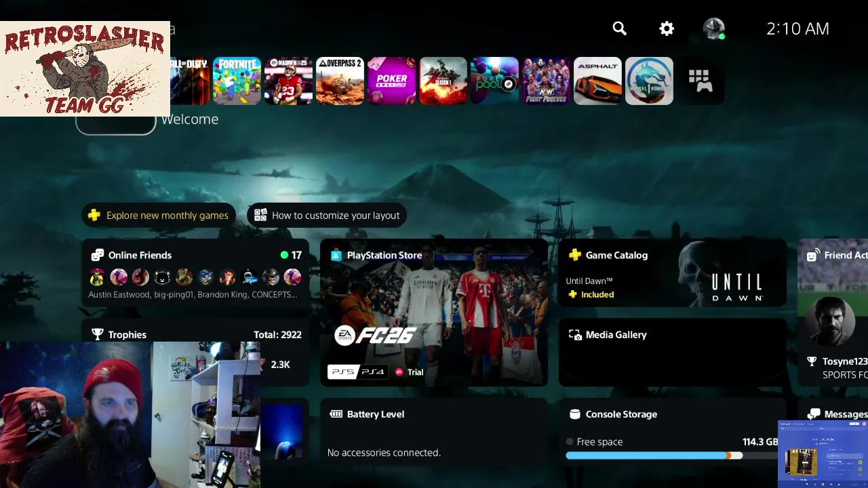The height and width of the screenshot is (488, 868).
Task: Click the PlayStation Store bag icon
Action: (x=336, y=256)
